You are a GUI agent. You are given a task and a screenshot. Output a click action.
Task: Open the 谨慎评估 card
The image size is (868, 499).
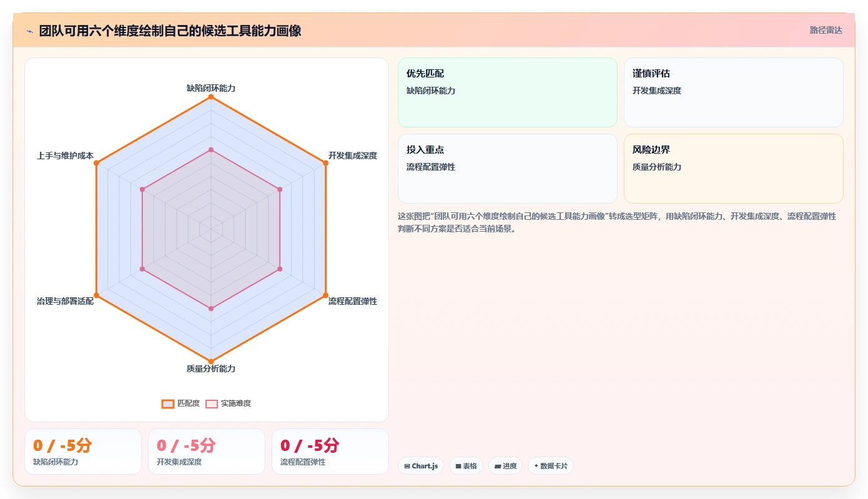[x=734, y=92]
